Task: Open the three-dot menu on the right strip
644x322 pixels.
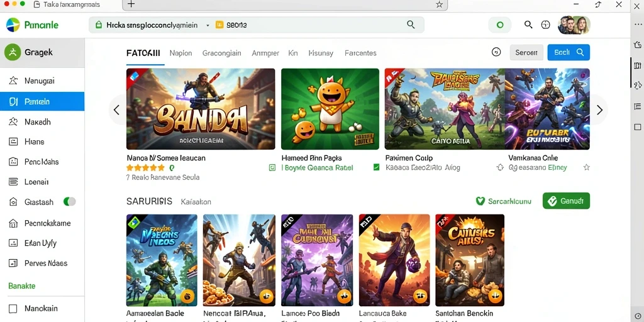Action: tap(638, 25)
